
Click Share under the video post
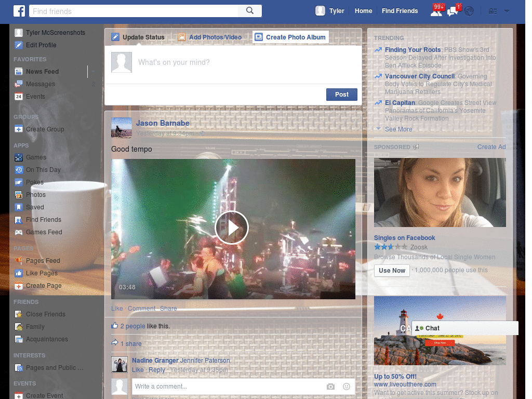coord(168,309)
